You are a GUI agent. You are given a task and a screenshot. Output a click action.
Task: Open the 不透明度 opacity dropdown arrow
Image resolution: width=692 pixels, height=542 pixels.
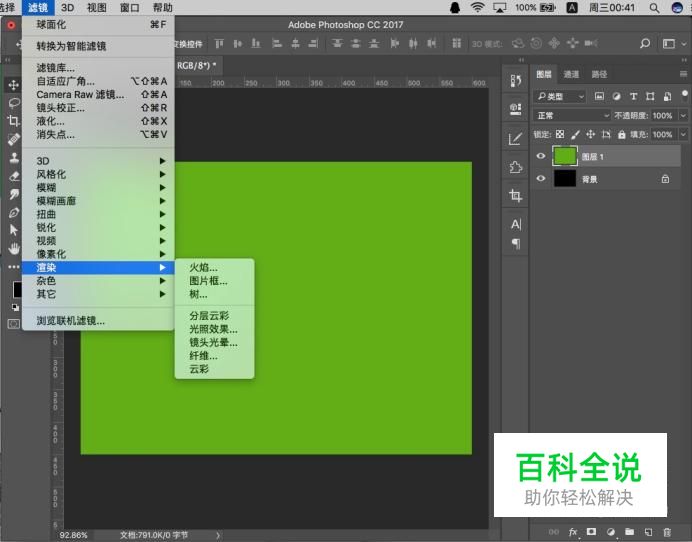683,115
